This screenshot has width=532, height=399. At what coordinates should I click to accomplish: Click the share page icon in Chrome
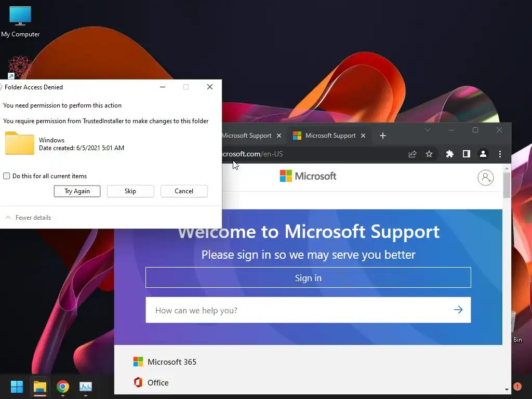click(x=412, y=154)
